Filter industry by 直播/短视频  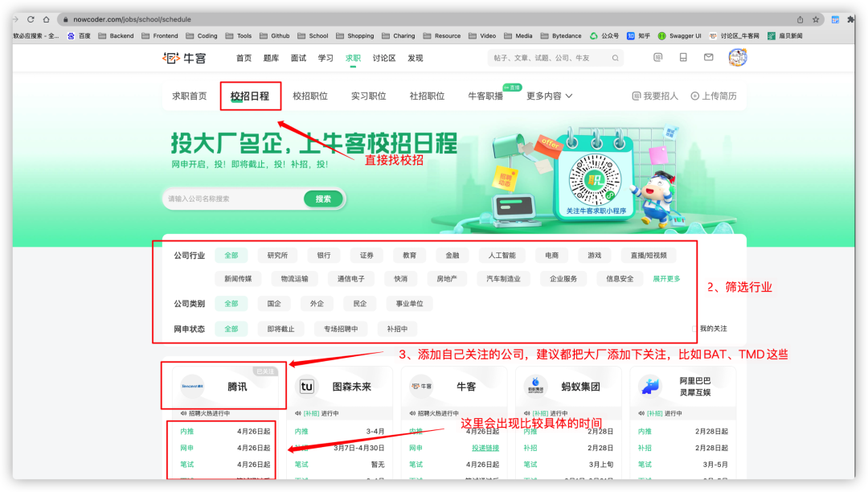pyautogui.click(x=649, y=256)
